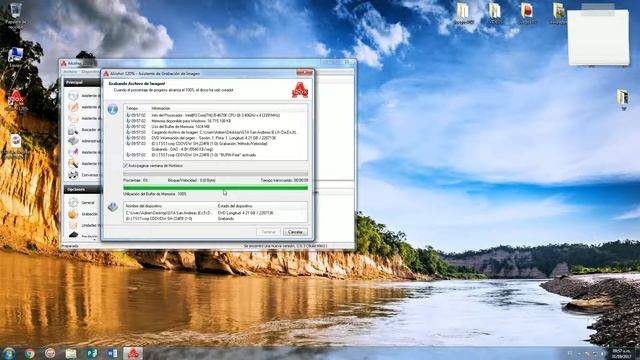Select the GTA San Andreas device list row
The image size is (640, 360).
(216, 213)
